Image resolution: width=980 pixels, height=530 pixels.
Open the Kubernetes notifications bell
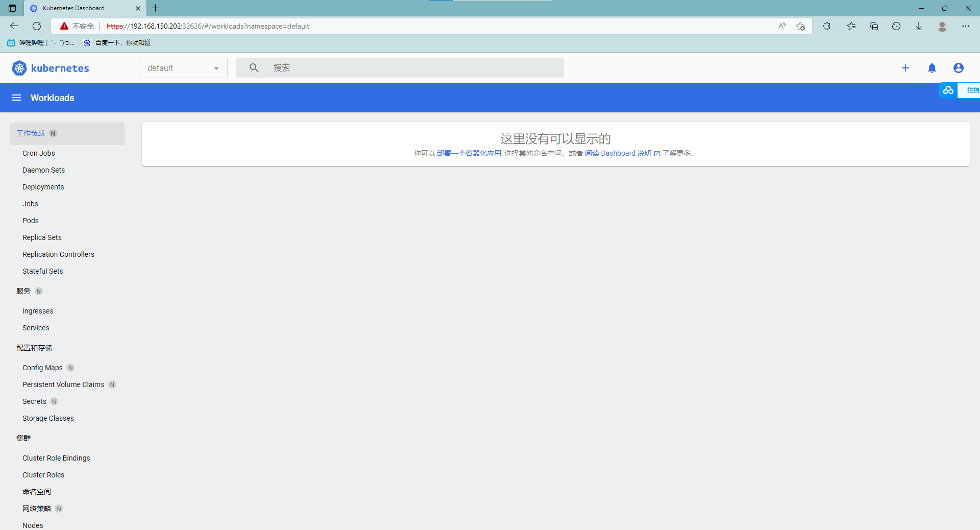(932, 68)
